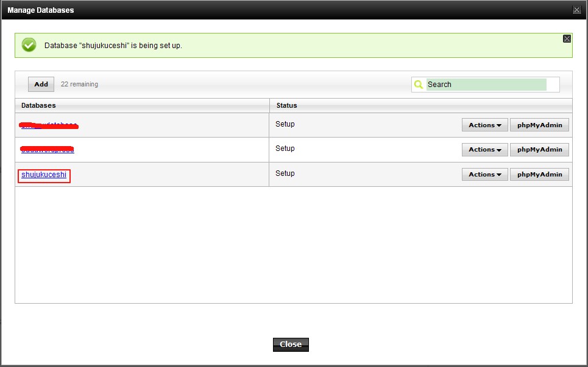This screenshot has width=588, height=367.
Task: Close the Manage Databases dialog via title bar X
Action: (x=577, y=10)
